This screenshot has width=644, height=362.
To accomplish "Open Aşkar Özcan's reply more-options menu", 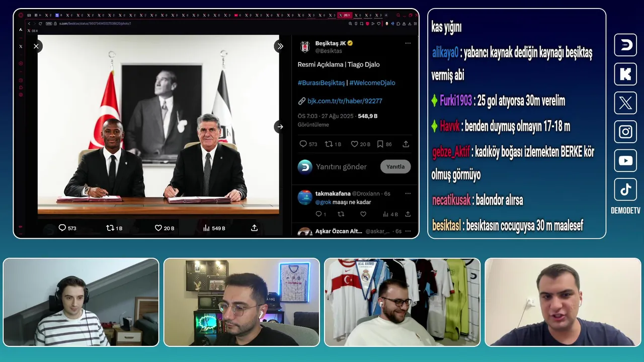I will click(x=408, y=231).
